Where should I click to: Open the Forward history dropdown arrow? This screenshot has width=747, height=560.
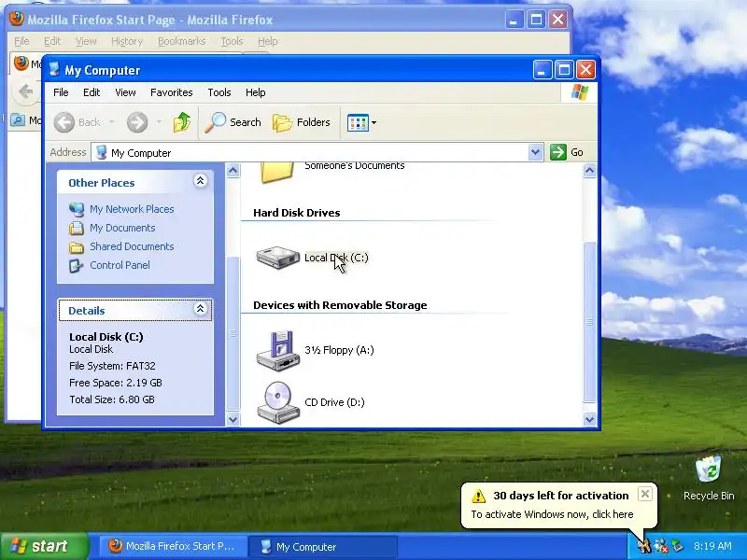coord(159,122)
